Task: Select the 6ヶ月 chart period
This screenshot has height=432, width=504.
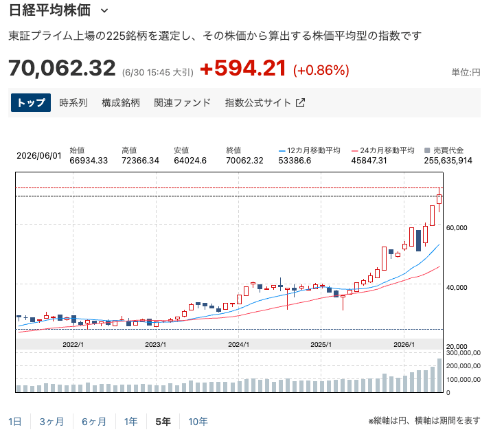Action: 94,422
